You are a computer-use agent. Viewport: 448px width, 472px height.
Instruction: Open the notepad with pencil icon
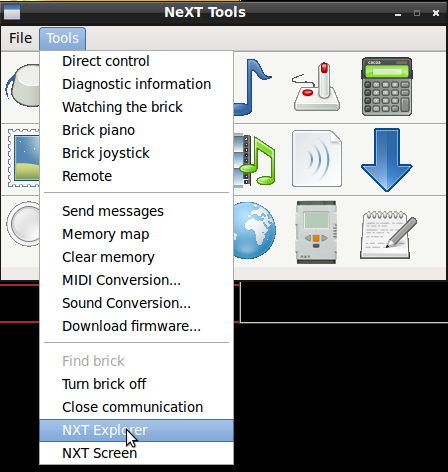coord(388,234)
